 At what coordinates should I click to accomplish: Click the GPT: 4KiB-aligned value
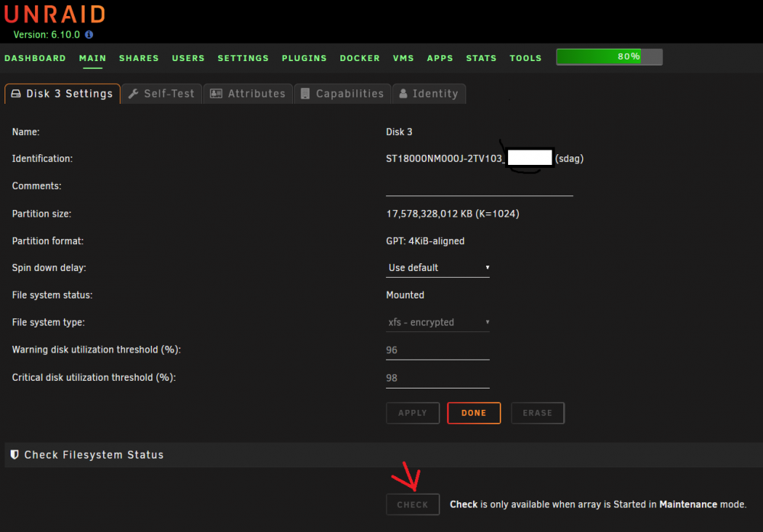(425, 241)
